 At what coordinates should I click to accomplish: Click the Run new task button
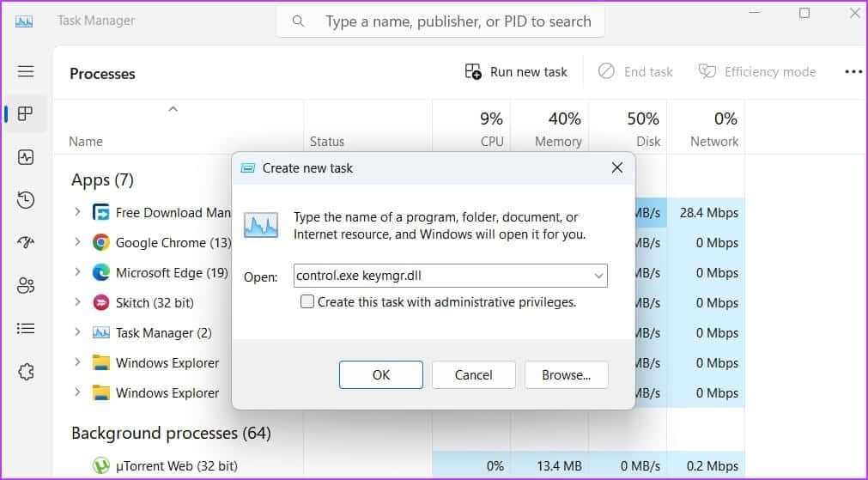(x=516, y=72)
